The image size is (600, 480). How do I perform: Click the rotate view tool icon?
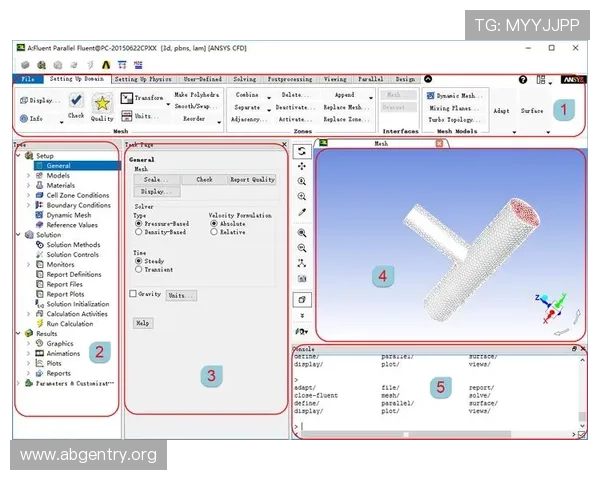pos(302,151)
